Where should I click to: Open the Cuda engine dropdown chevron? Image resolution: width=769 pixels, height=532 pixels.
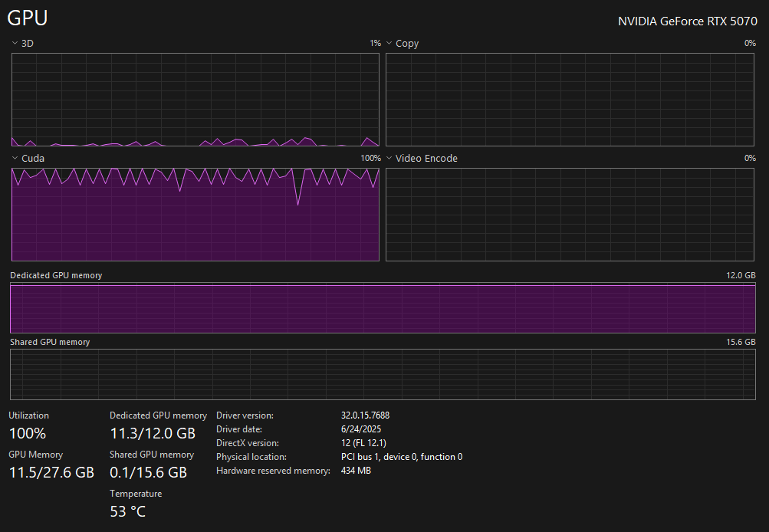15,158
